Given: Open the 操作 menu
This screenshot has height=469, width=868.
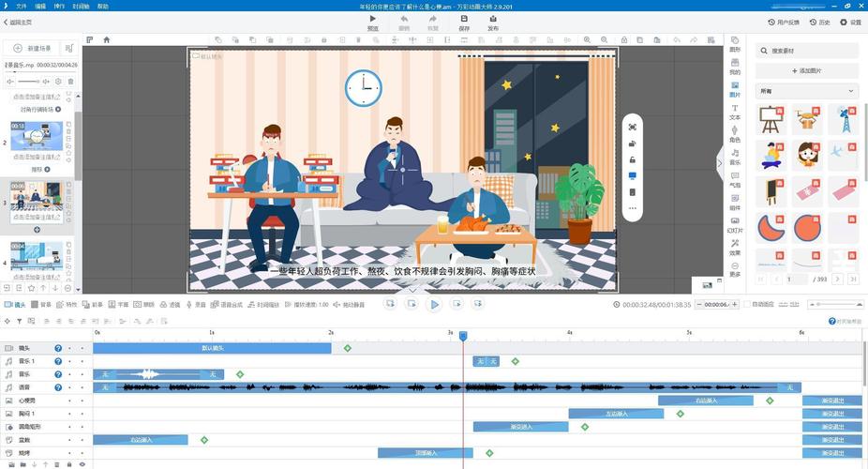Looking at the screenshot, I should coord(59,6).
